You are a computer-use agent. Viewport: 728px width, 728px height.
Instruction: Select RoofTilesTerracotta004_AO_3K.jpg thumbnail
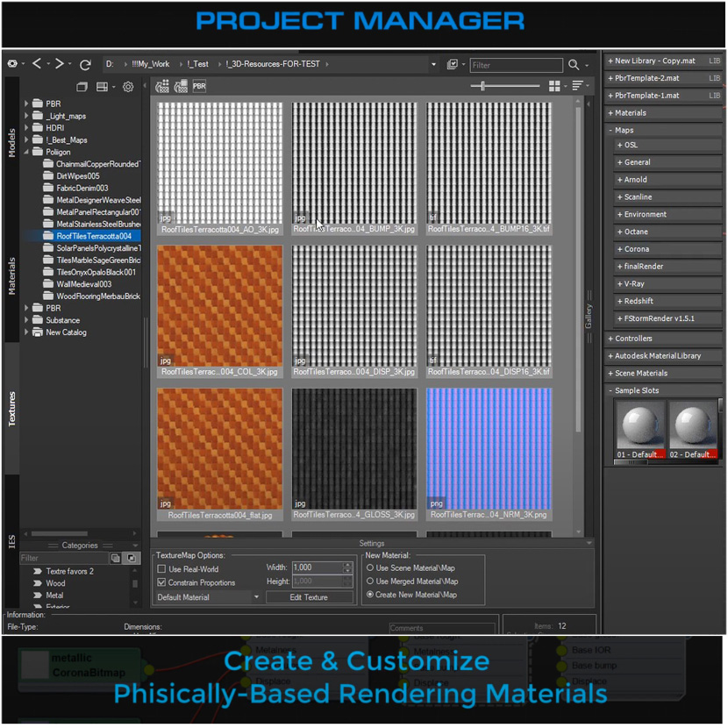(220, 168)
